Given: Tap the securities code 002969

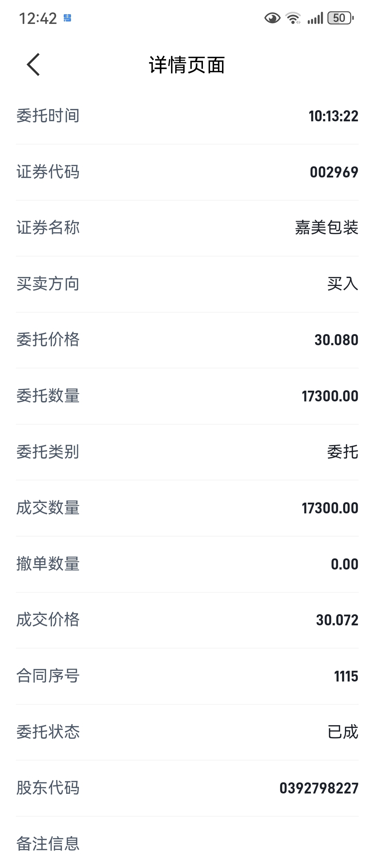Looking at the screenshot, I should tap(334, 172).
